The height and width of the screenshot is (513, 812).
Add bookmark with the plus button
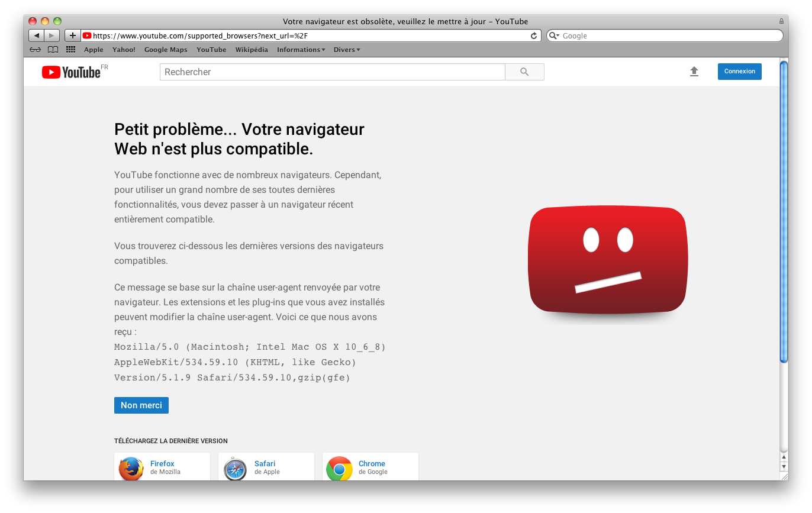[x=73, y=36]
